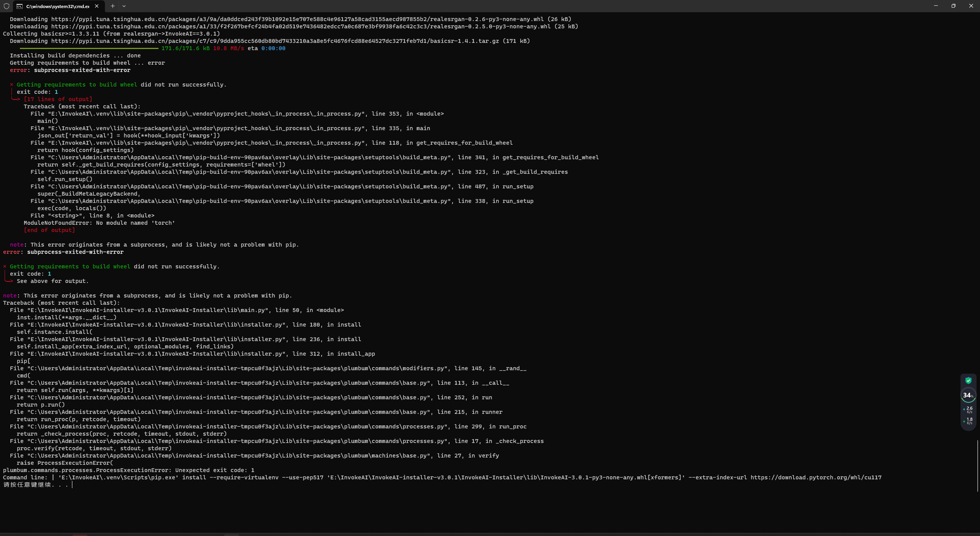980x536 pixels.
Task: Select the C:\windows\system32\cmd.exe tab
Action: point(56,6)
